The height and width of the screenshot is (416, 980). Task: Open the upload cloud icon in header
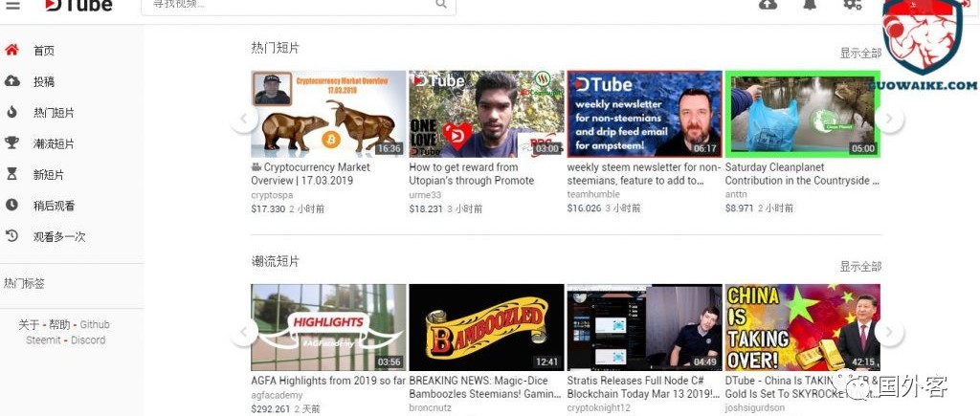[768, 4]
